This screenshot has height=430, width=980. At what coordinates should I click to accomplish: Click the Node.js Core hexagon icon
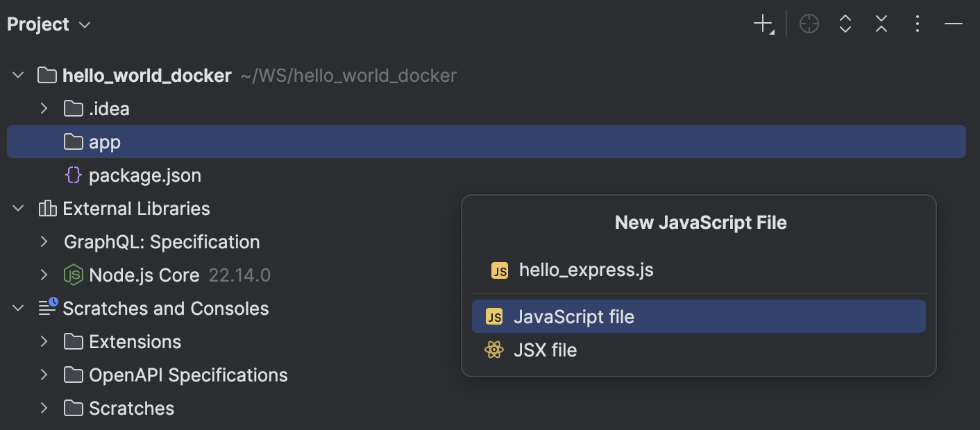pos(74,275)
